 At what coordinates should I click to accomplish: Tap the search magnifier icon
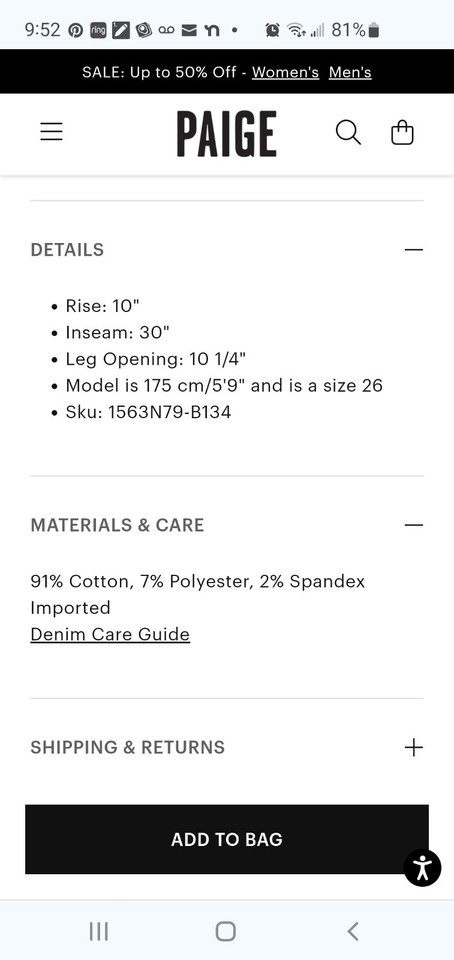pos(348,132)
